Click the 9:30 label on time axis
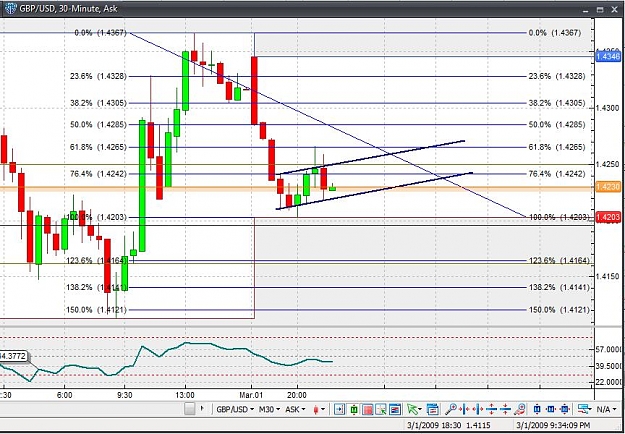The image size is (625, 434). 125,395
